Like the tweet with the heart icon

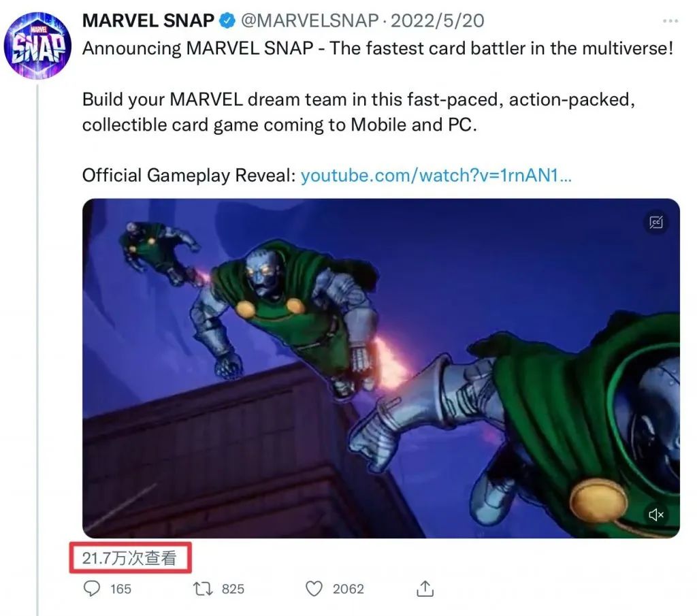[x=314, y=588]
